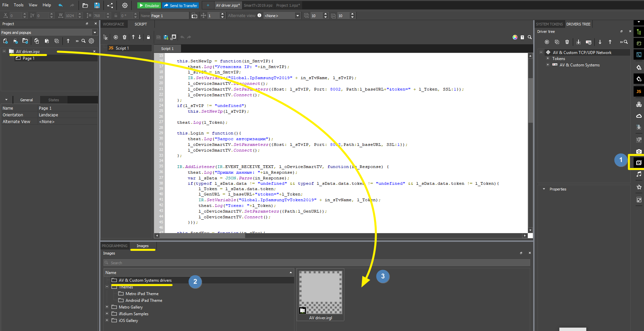Add a new script with the plus icon
Viewport: 644px width, 331px height.
coord(116,37)
